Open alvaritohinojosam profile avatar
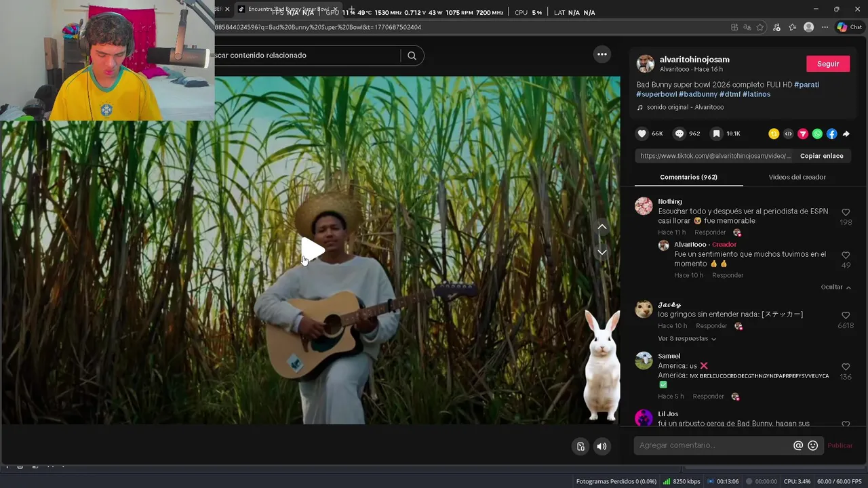 (x=645, y=64)
